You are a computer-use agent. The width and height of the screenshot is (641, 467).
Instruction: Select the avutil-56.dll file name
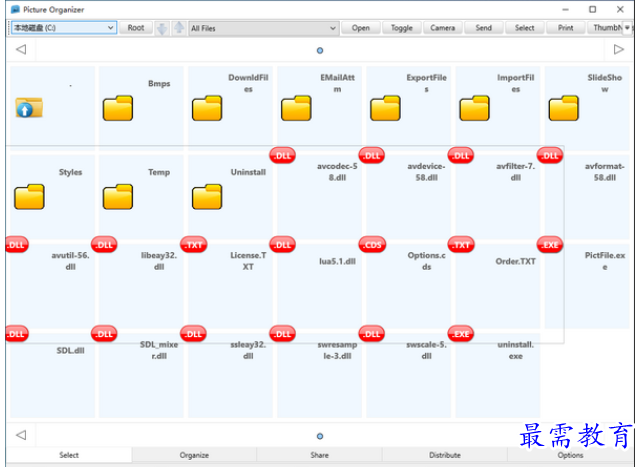[70, 261]
